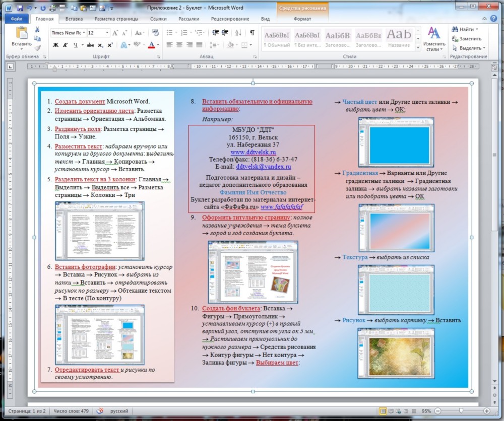The height and width of the screenshot is (421, 504).
Task: Open the www.ddtvelsk.ru hyperlink
Action: (x=253, y=152)
